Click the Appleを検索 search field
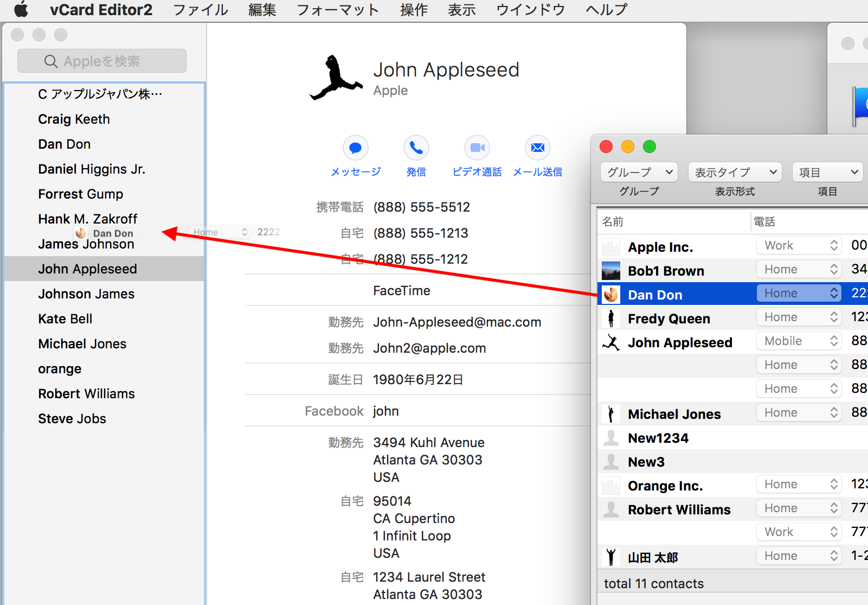The width and height of the screenshot is (868, 605). [102, 61]
